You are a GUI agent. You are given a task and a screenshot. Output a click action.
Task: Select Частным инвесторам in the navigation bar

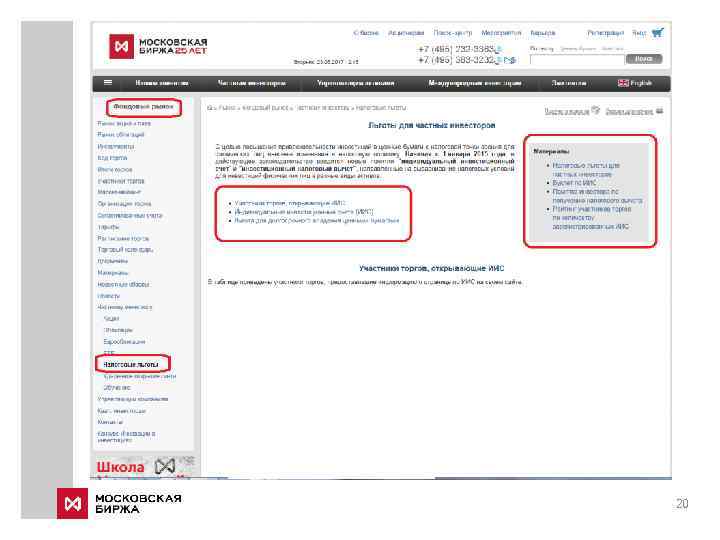tap(252, 83)
